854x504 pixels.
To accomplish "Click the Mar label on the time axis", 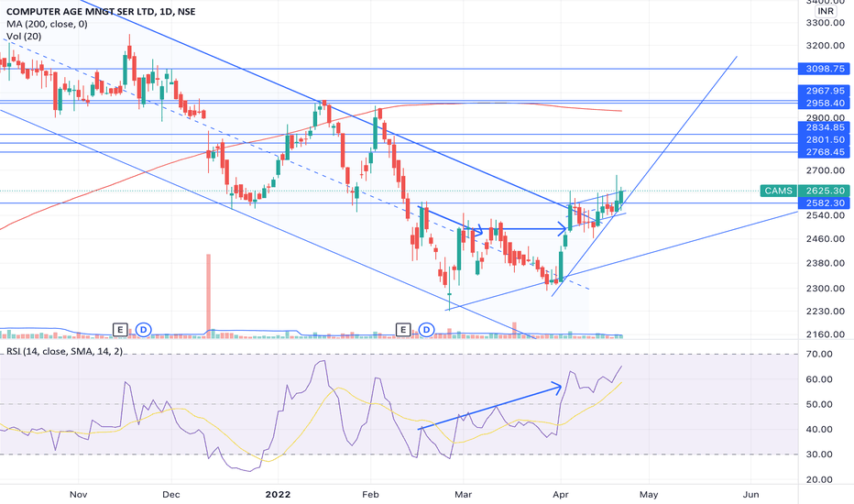I will point(463,495).
